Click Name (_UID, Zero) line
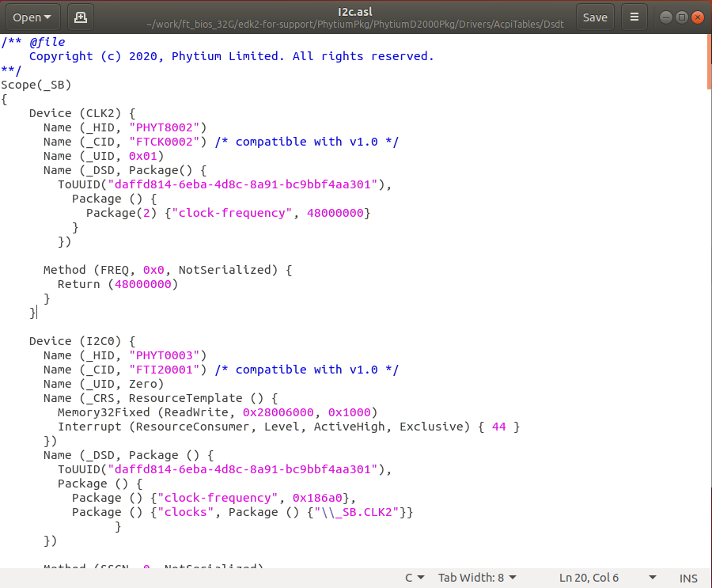The image size is (712, 588). pyautogui.click(x=104, y=384)
